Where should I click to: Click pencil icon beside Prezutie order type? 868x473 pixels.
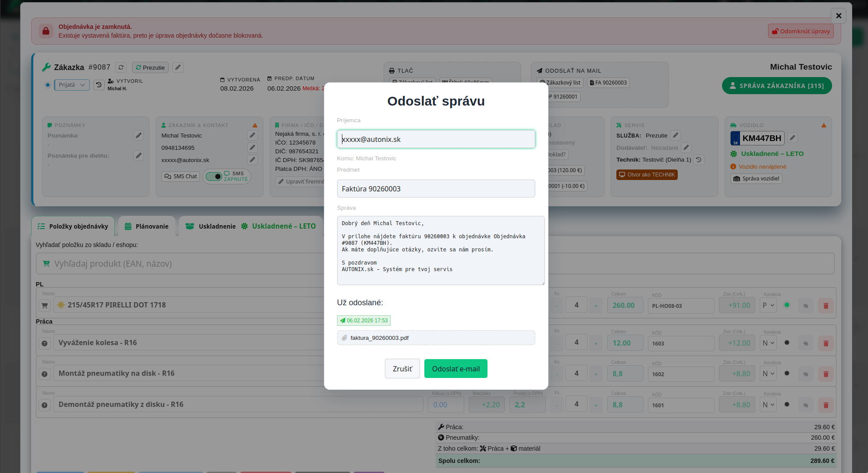pos(178,67)
